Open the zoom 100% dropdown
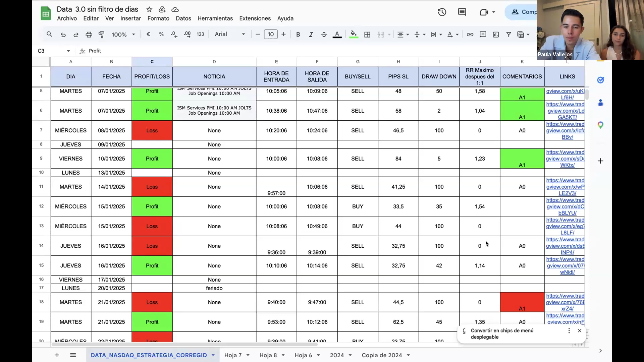The width and height of the screenshot is (644, 362). pos(123,35)
